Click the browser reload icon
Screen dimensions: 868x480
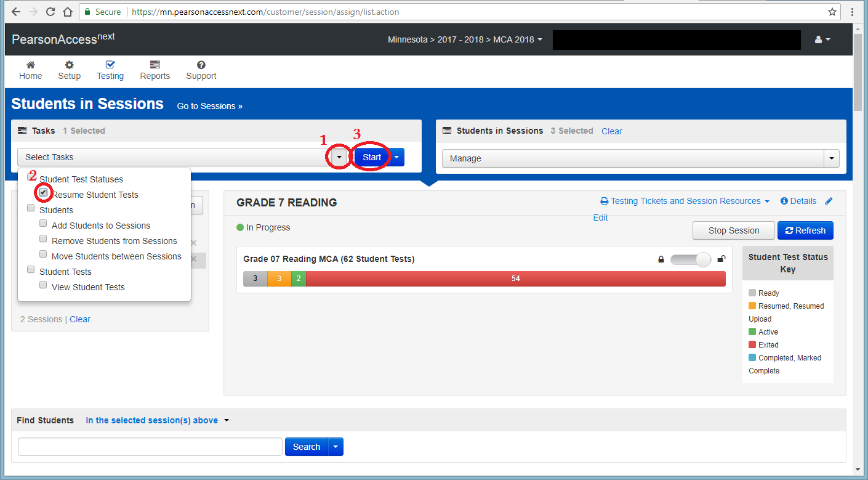pyautogui.click(x=50, y=12)
